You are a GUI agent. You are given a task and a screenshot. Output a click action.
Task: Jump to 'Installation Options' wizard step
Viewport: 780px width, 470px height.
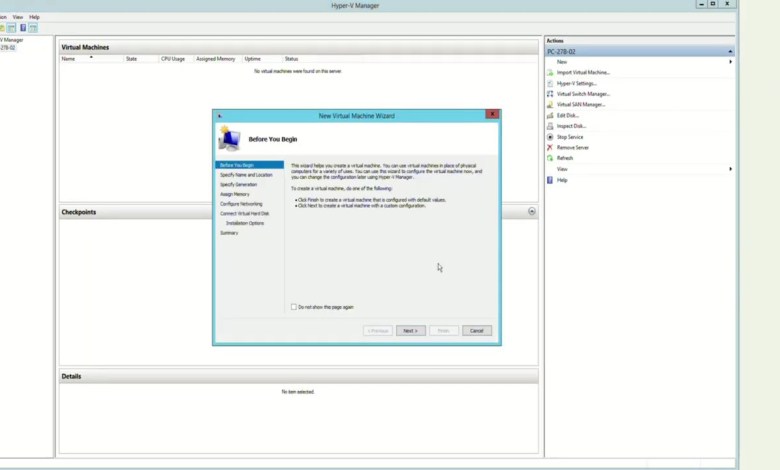245,223
